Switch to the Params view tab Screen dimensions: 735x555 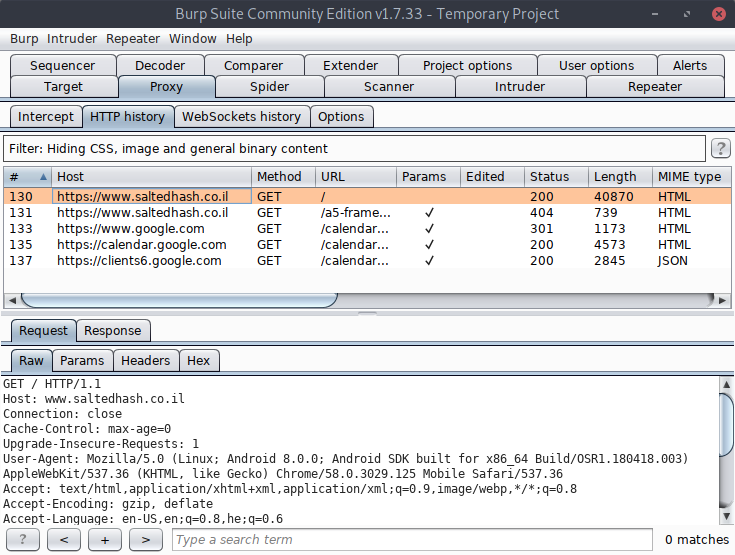click(x=82, y=360)
